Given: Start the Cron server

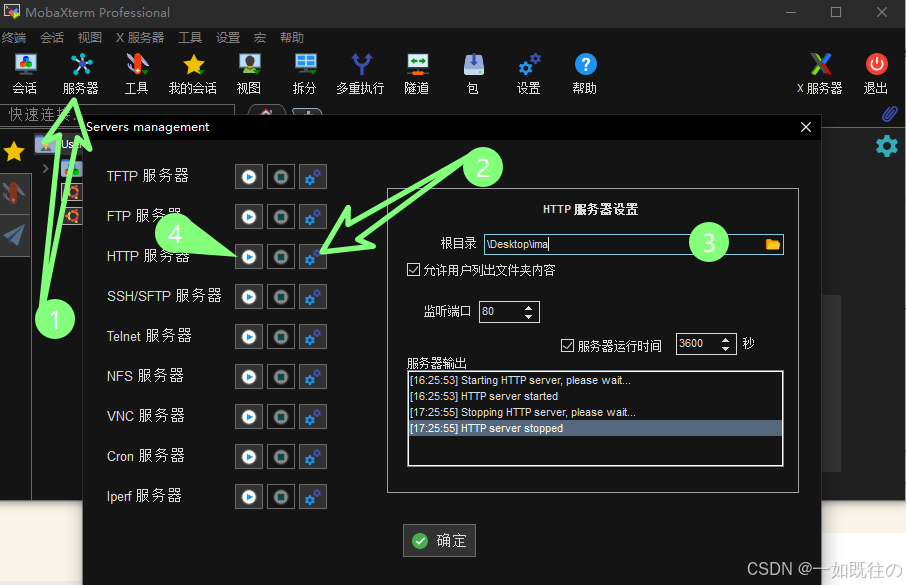Looking at the screenshot, I should pos(249,457).
